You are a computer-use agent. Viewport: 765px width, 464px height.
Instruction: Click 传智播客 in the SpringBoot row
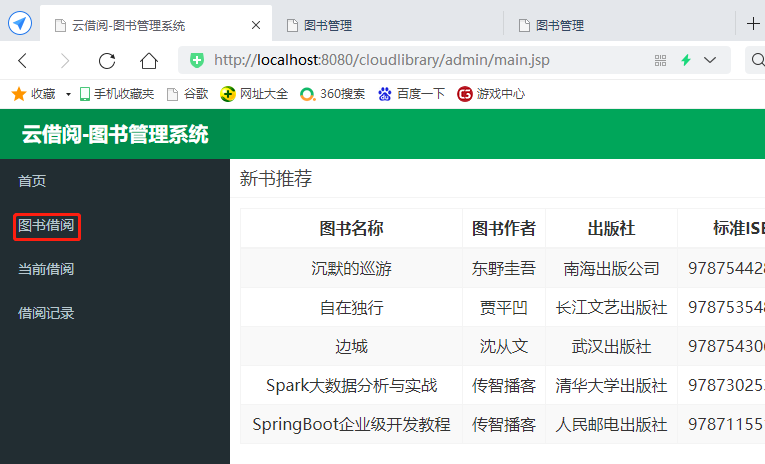[x=504, y=424]
